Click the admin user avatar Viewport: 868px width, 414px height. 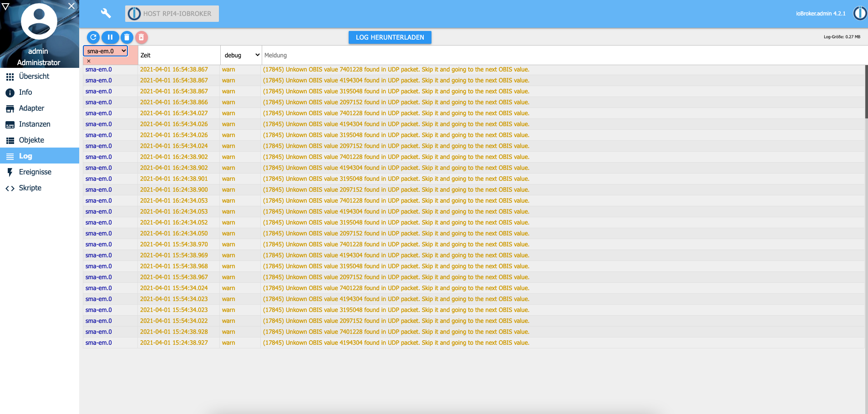pos(39,21)
